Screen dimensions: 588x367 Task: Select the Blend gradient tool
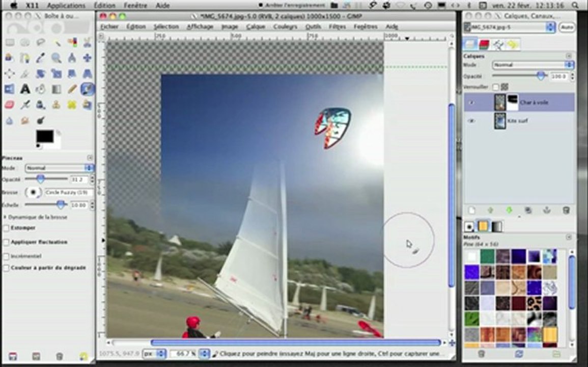point(56,89)
